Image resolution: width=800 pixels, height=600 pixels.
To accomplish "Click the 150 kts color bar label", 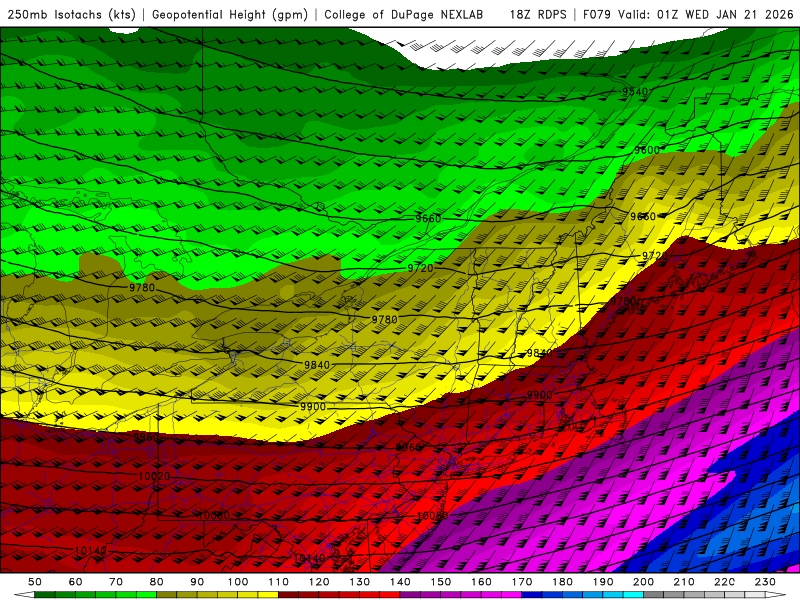I will click(441, 582).
